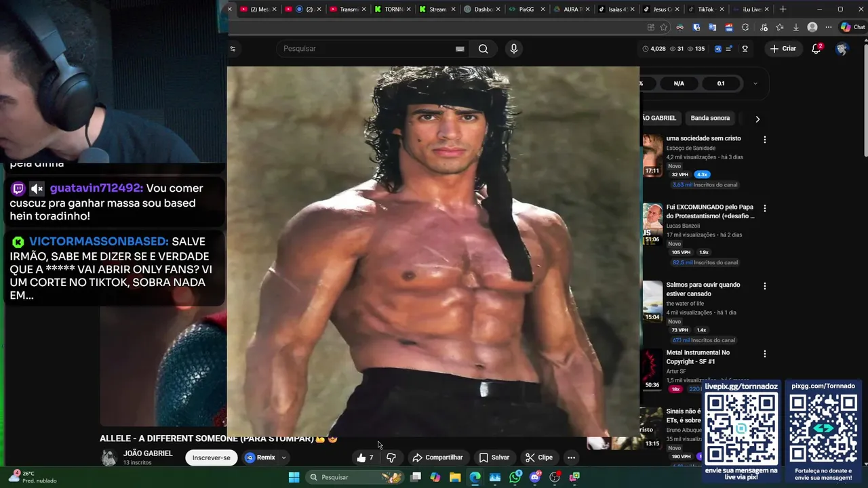This screenshot has height=488, width=868.
Task: Switch to 'TORNN' Kick browser tab
Action: point(391,9)
